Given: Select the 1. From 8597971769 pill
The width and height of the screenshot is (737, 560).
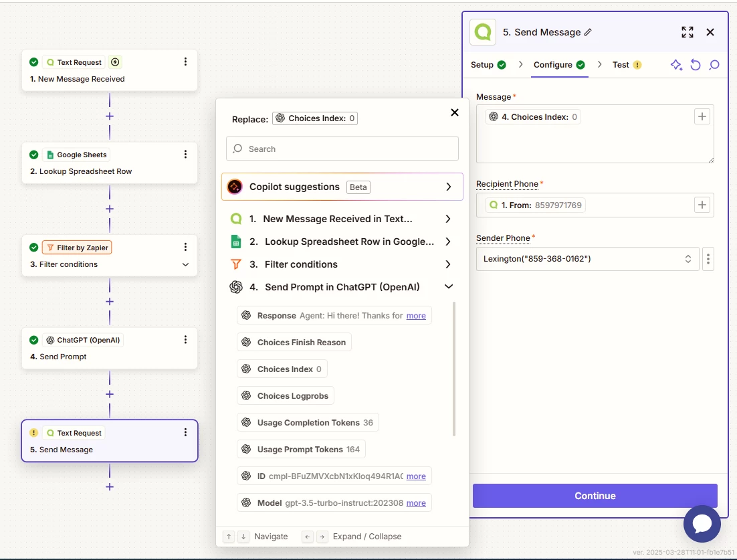Looking at the screenshot, I should (x=535, y=205).
